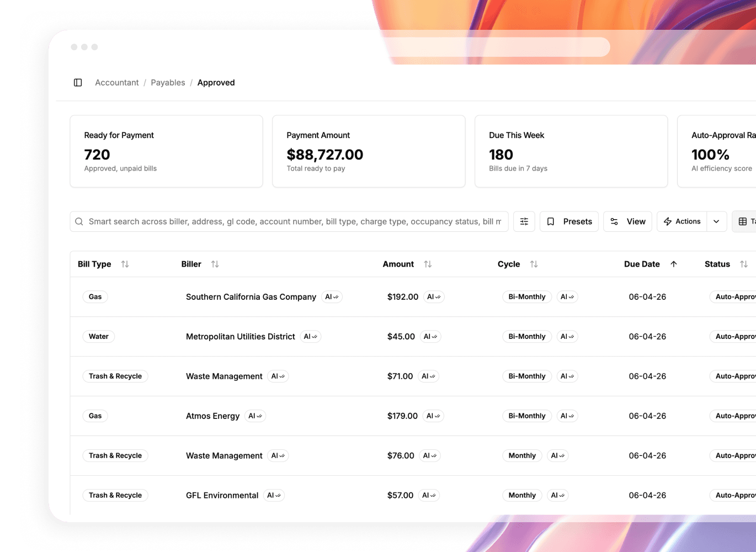Image resolution: width=756 pixels, height=552 pixels.
Task: Sort by Cycle column
Action: [x=534, y=264]
